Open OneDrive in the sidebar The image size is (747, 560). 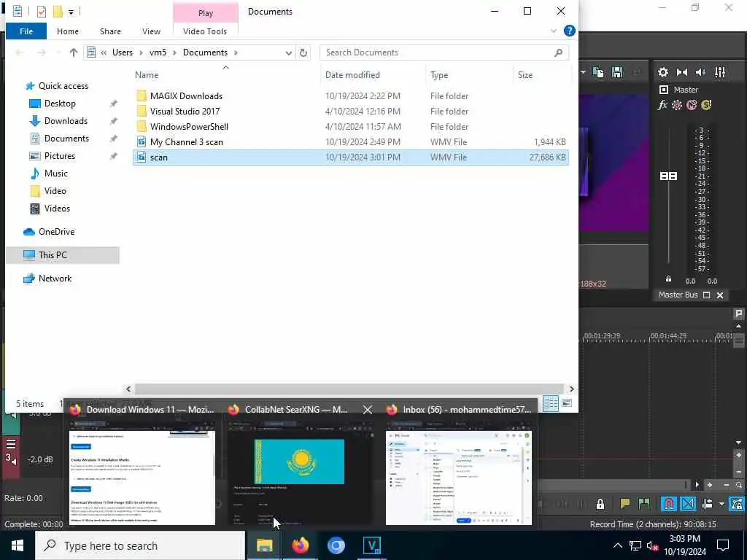click(x=56, y=231)
